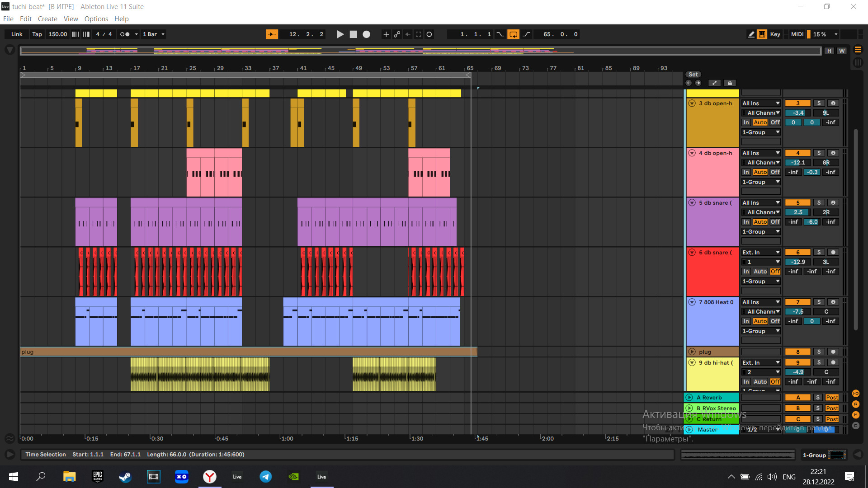Start playback with the Play button
The width and height of the screenshot is (868, 488).
(x=340, y=34)
